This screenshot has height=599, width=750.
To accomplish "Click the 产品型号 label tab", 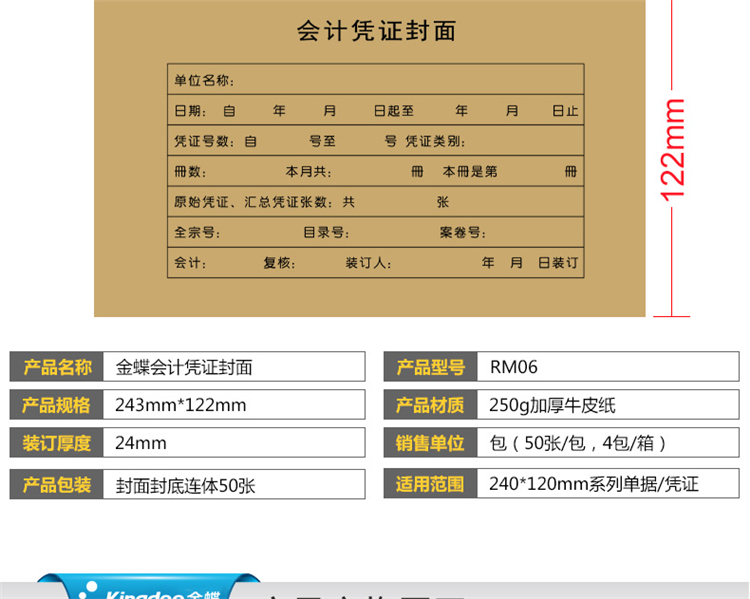I will [x=430, y=367].
